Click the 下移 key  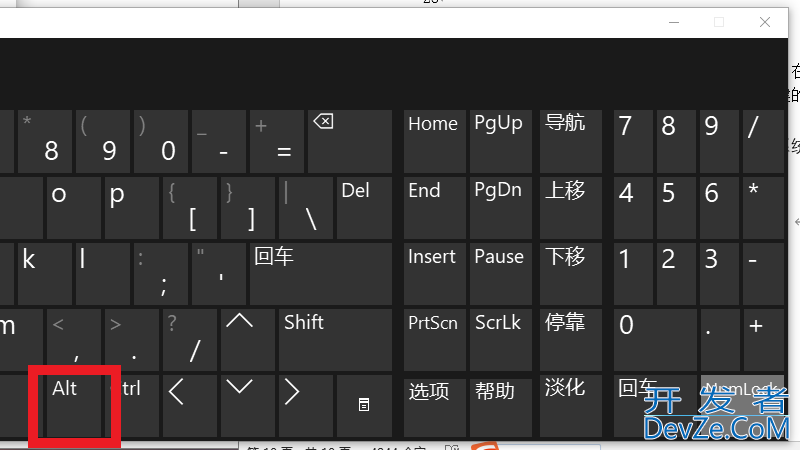click(571, 274)
